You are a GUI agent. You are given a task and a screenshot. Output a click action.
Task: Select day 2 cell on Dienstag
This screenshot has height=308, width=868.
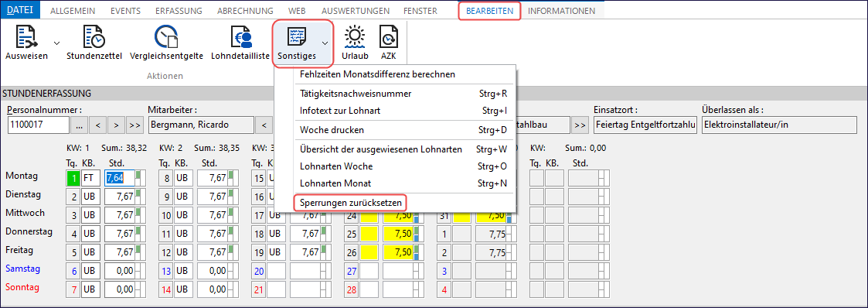point(73,197)
